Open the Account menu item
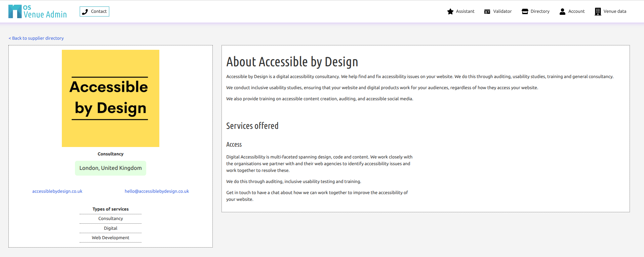 click(x=572, y=11)
